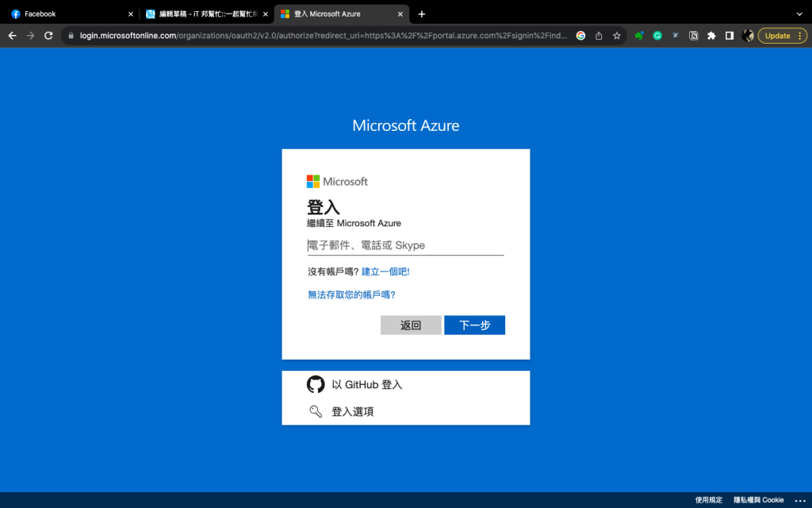
Task: Open the Grammarly extension icon
Action: [x=657, y=36]
